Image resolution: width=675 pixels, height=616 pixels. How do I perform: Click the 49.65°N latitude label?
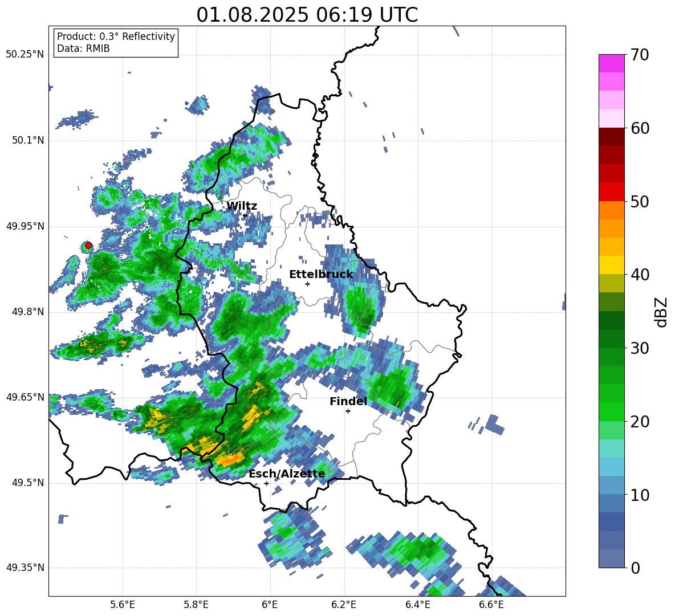click(25, 397)
